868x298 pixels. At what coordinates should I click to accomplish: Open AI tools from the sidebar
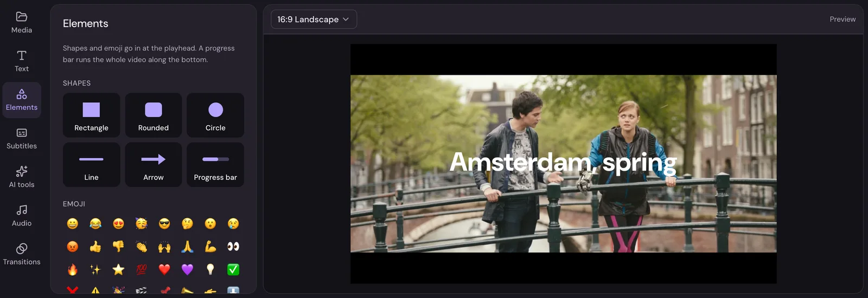coord(22,177)
